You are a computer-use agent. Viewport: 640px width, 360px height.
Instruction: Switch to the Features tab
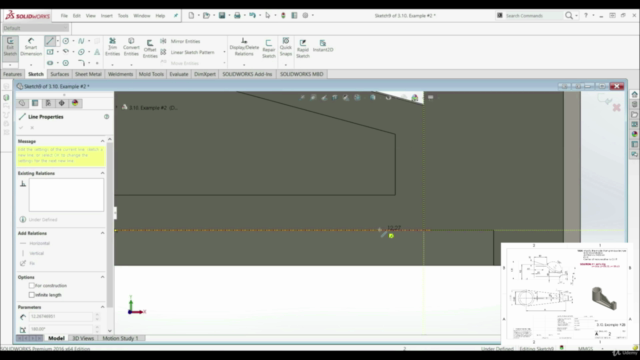tap(12, 74)
